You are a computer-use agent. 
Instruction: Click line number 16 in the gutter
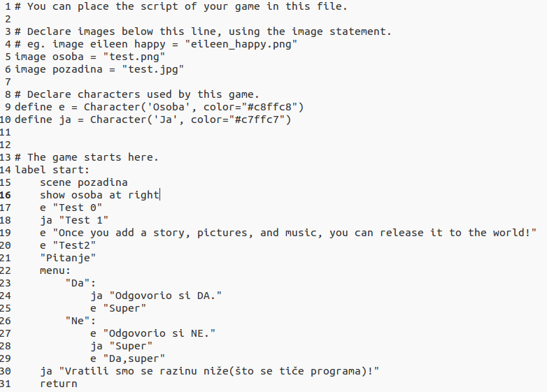coord(6,195)
